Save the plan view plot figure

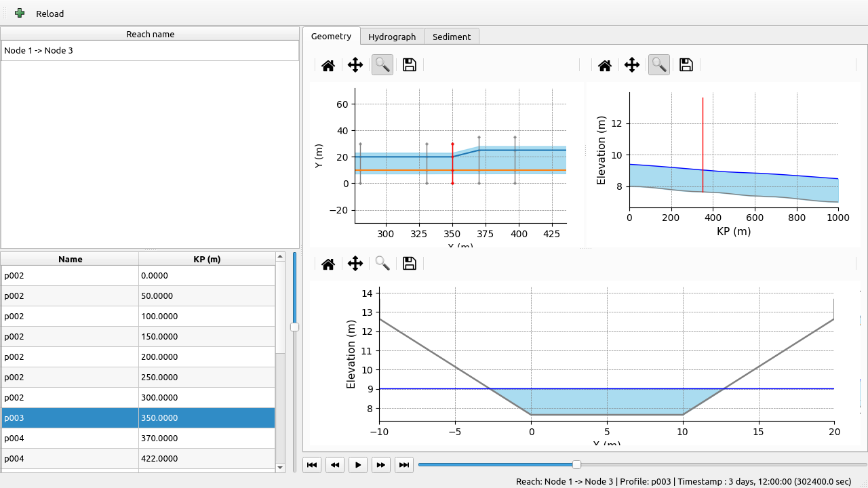pyautogui.click(x=410, y=65)
